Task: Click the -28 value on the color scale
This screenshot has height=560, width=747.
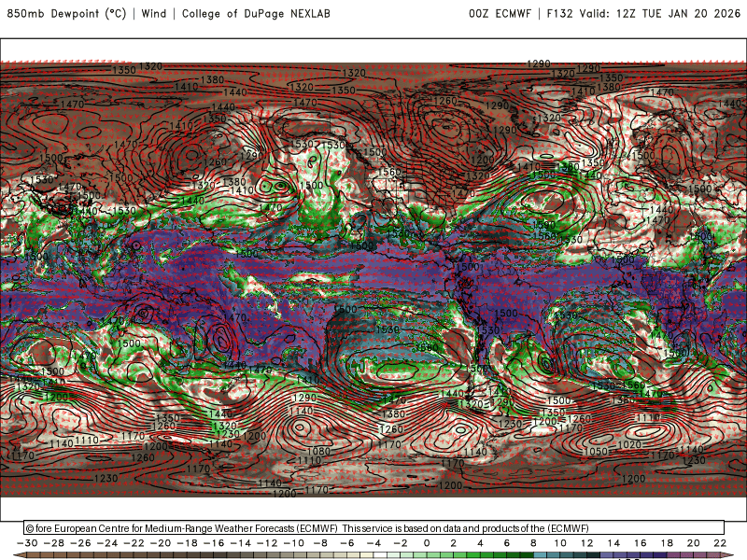Action: [x=54, y=543]
